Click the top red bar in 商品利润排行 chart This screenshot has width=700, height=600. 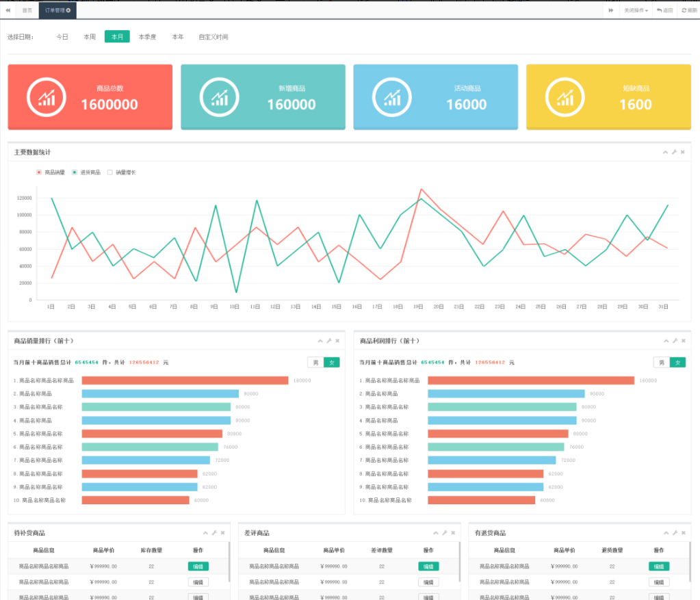(531, 380)
